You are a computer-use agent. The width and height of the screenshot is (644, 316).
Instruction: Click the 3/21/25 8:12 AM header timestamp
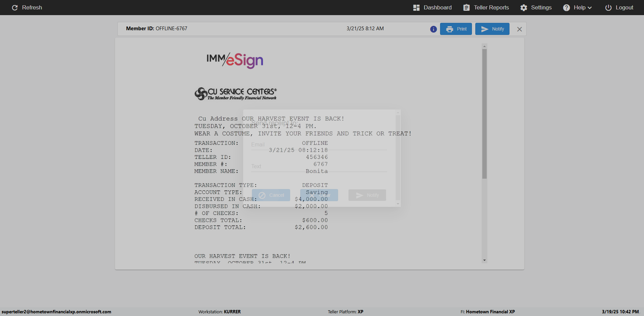[x=365, y=29]
